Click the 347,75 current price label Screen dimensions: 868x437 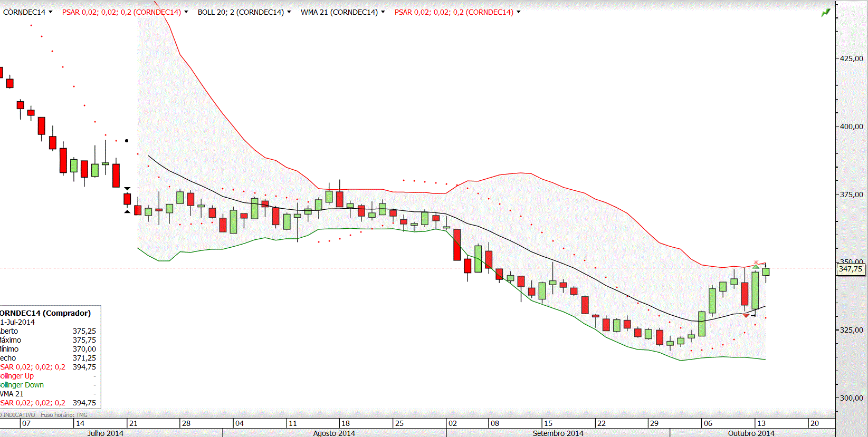click(x=851, y=269)
